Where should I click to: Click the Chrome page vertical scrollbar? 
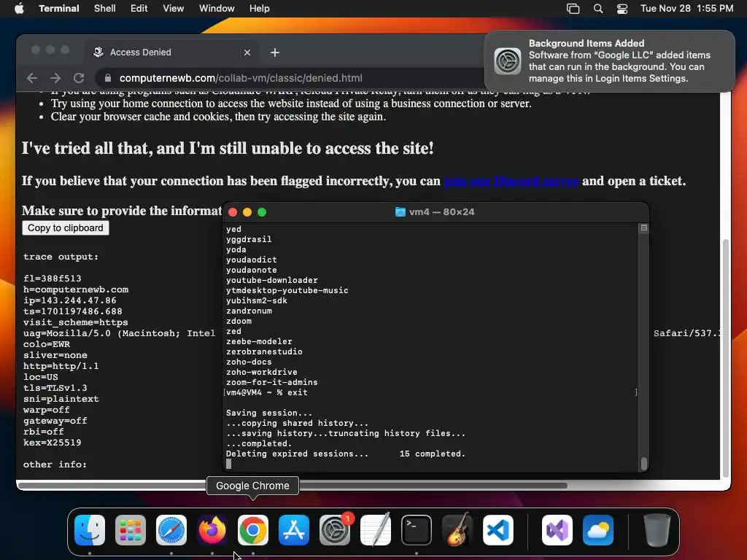click(726, 357)
